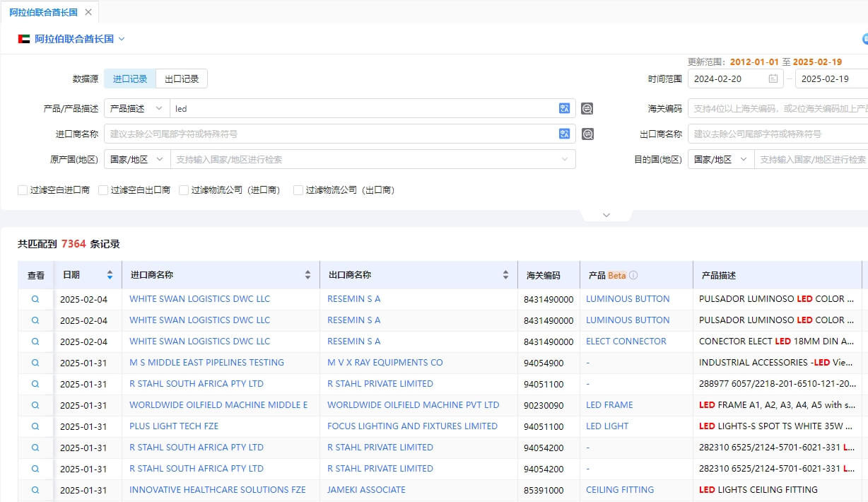Sort by 进口商名称 using its sort arrows

click(x=307, y=275)
